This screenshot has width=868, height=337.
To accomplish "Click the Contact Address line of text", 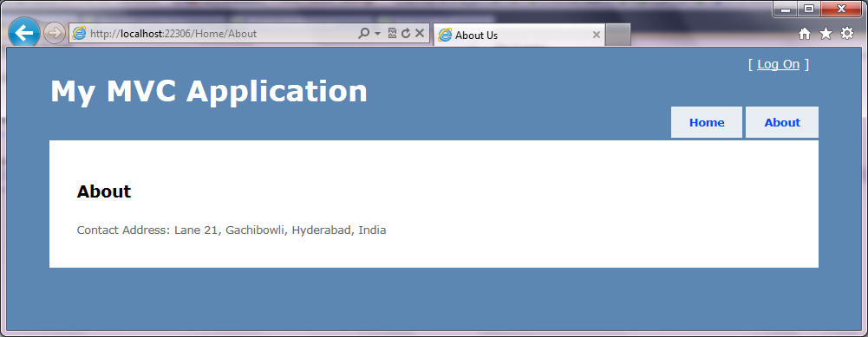I will click(232, 230).
